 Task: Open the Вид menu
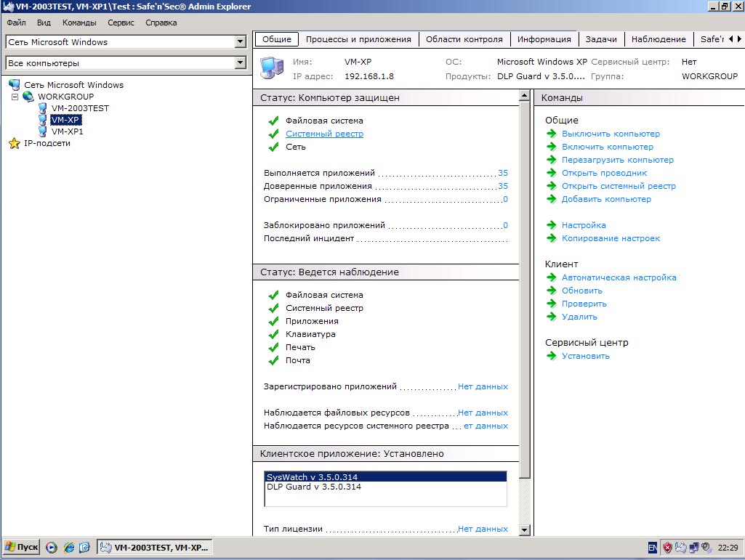(44, 23)
